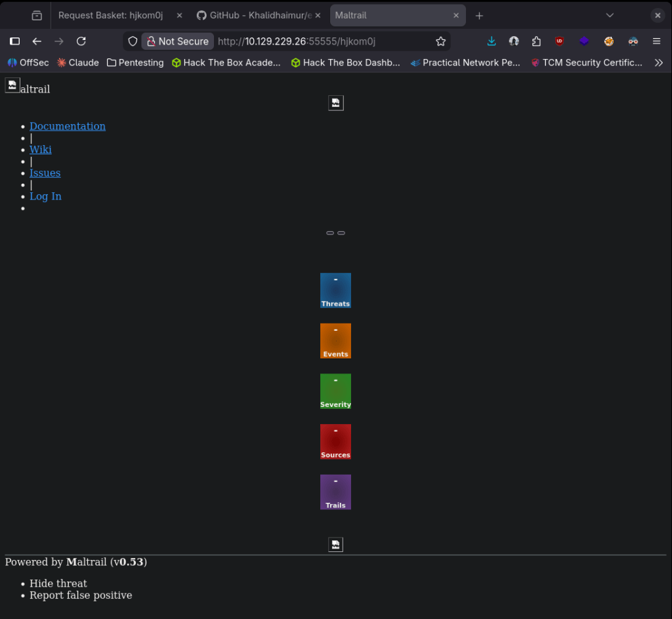Expand the list all tabs chevron
The image size is (672, 619).
(x=610, y=15)
